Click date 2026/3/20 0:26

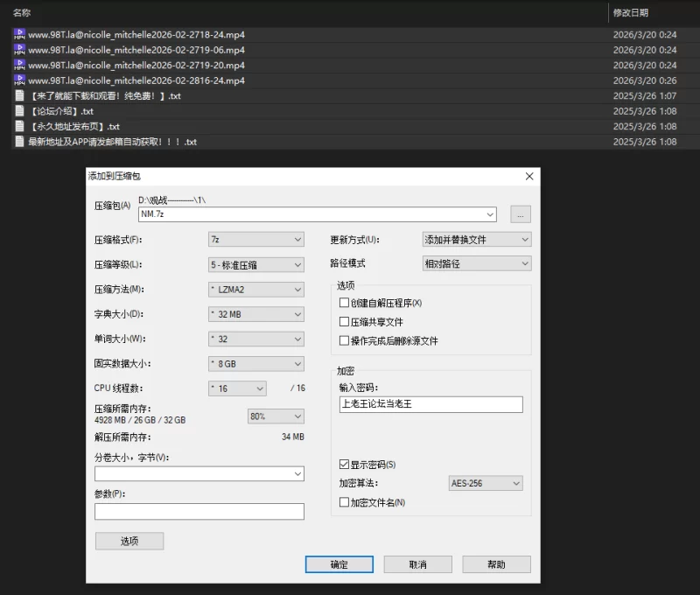[645, 80]
